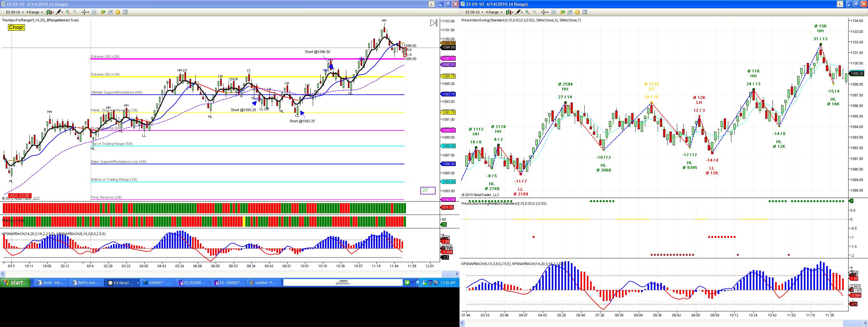
Task: Open the pen drawing tools in left chart
Action: click(x=59, y=12)
